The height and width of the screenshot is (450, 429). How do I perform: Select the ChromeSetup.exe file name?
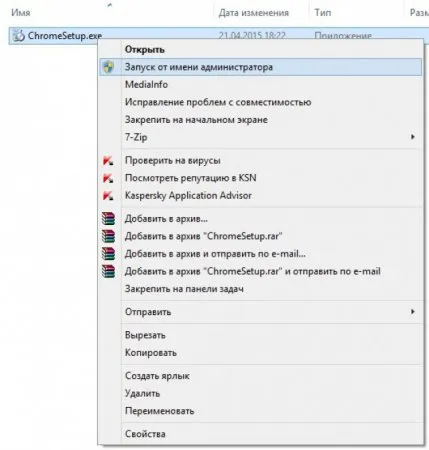(65, 35)
